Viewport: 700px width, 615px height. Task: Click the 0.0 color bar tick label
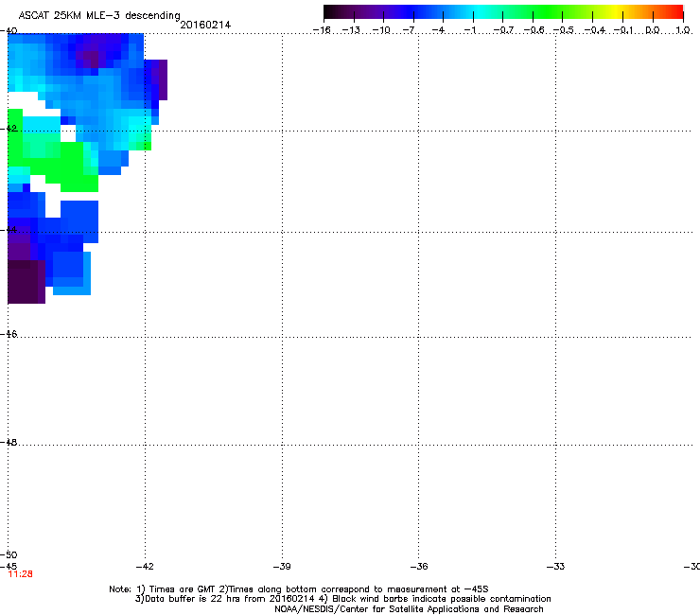653,30
